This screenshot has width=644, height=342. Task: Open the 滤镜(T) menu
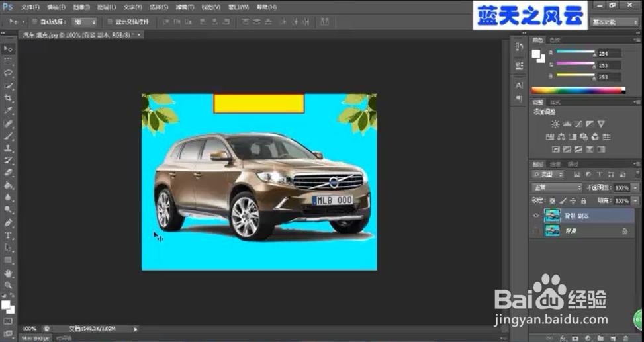184,7
